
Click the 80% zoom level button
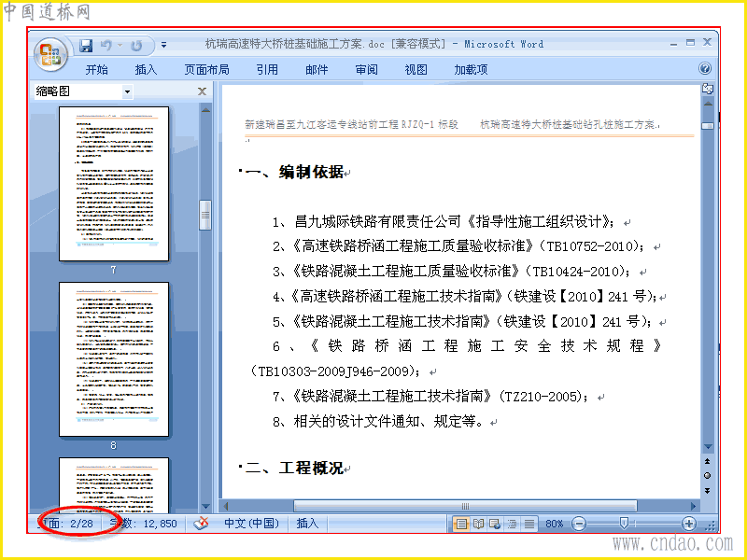pos(554,524)
